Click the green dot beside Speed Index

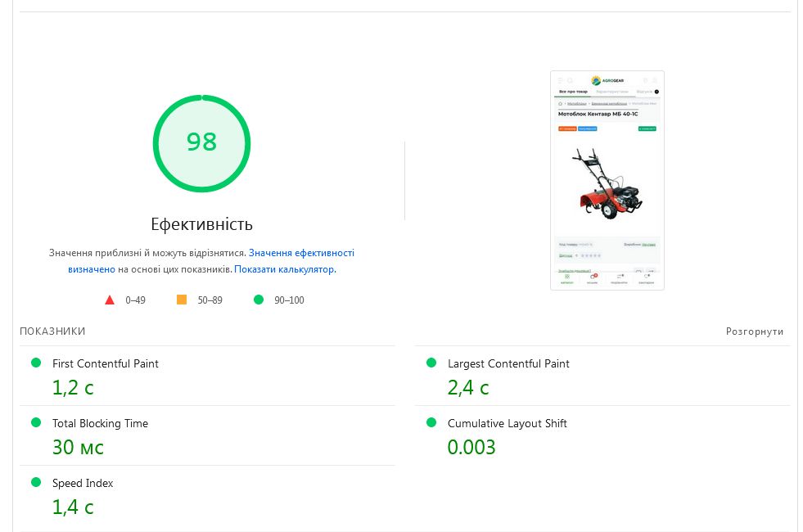coord(36,482)
